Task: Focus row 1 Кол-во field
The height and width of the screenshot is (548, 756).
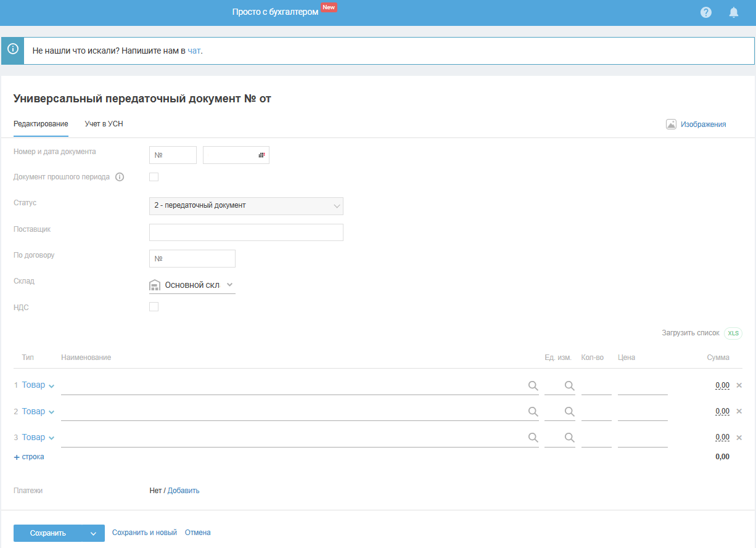Action: click(596, 385)
